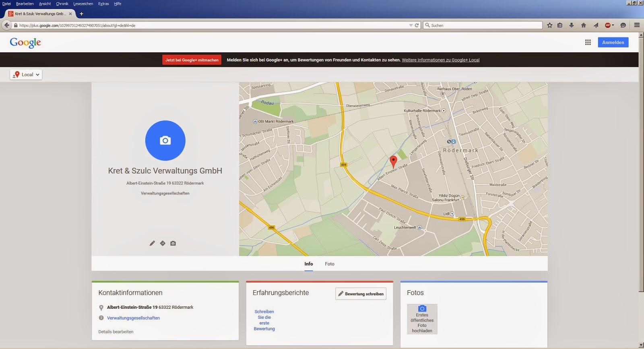Click the red location pin on the map
Viewport: 644px width, 349px height.
click(394, 161)
